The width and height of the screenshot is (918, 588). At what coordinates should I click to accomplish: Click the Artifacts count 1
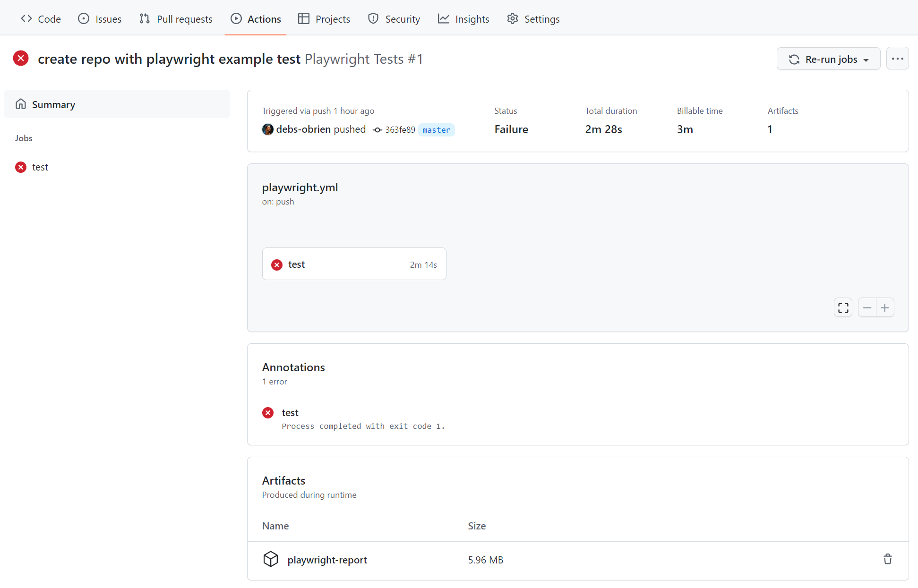point(770,129)
